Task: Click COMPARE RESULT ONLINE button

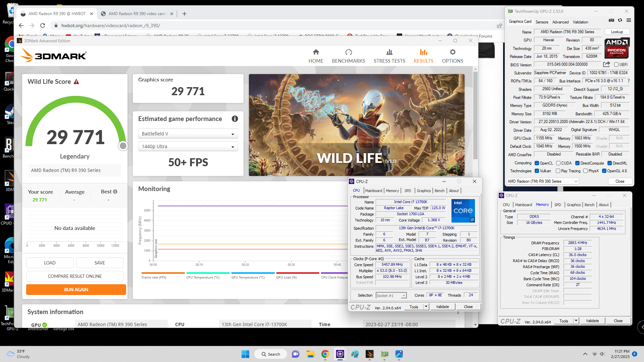Action: (x=75, y=276)
